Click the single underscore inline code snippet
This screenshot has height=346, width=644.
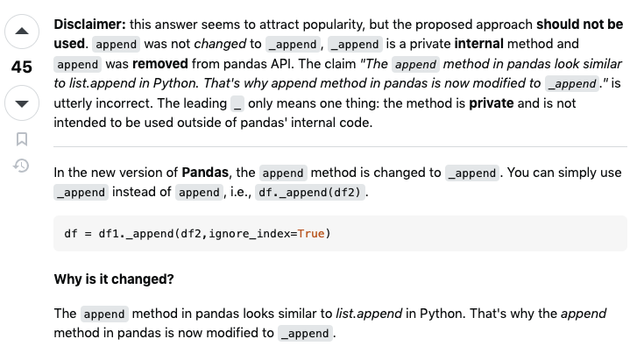(x=237, y=103)
